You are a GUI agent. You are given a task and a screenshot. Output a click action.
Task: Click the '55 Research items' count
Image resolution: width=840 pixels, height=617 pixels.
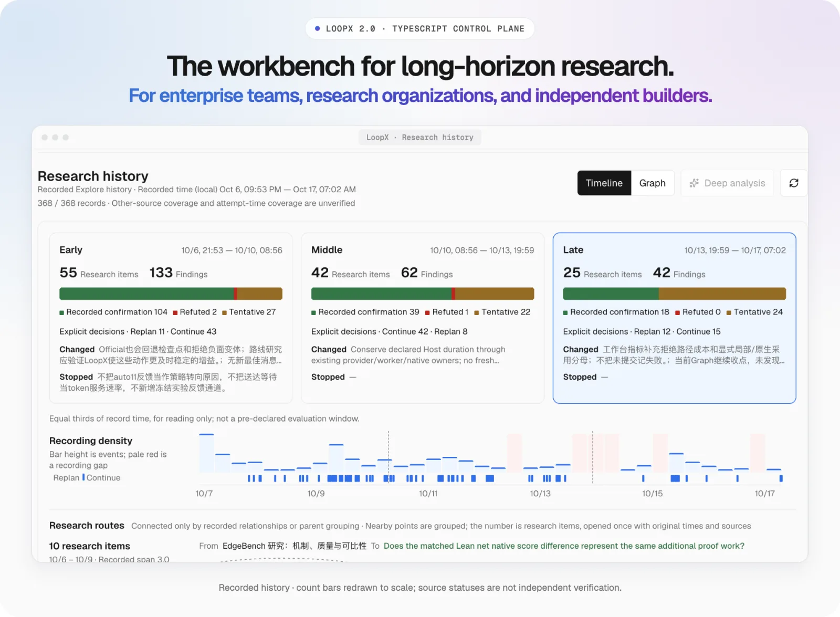(99, 273)
